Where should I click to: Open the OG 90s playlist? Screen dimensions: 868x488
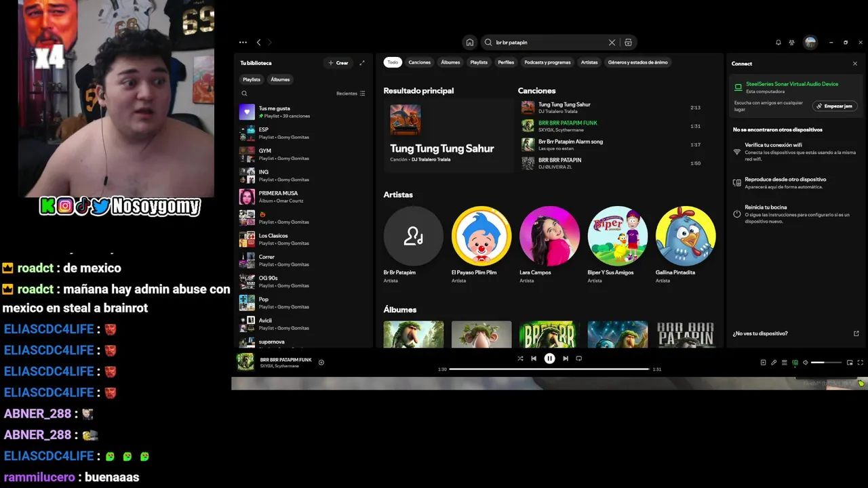click(x=304, y=282)
